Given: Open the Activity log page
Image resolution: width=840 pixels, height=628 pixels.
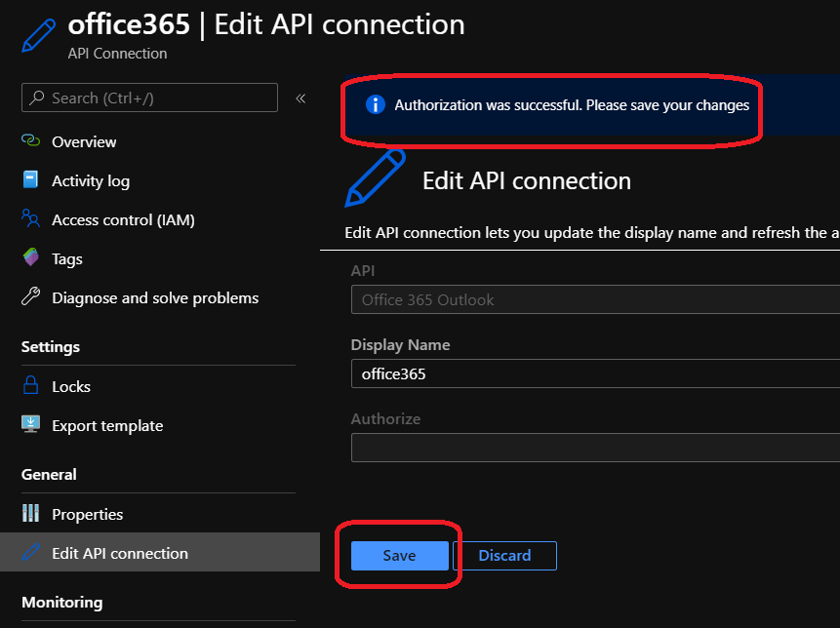Looking at the screenshot, I should point(91,180).
